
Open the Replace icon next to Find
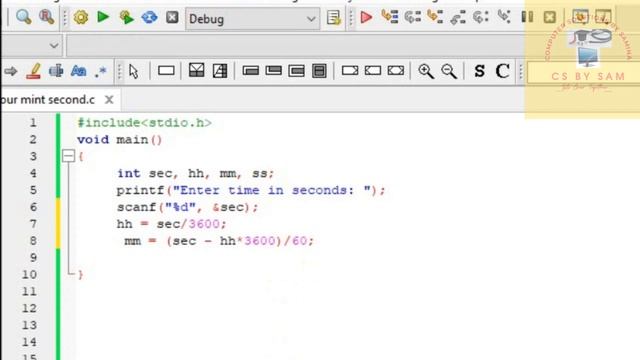coord(46,18)
